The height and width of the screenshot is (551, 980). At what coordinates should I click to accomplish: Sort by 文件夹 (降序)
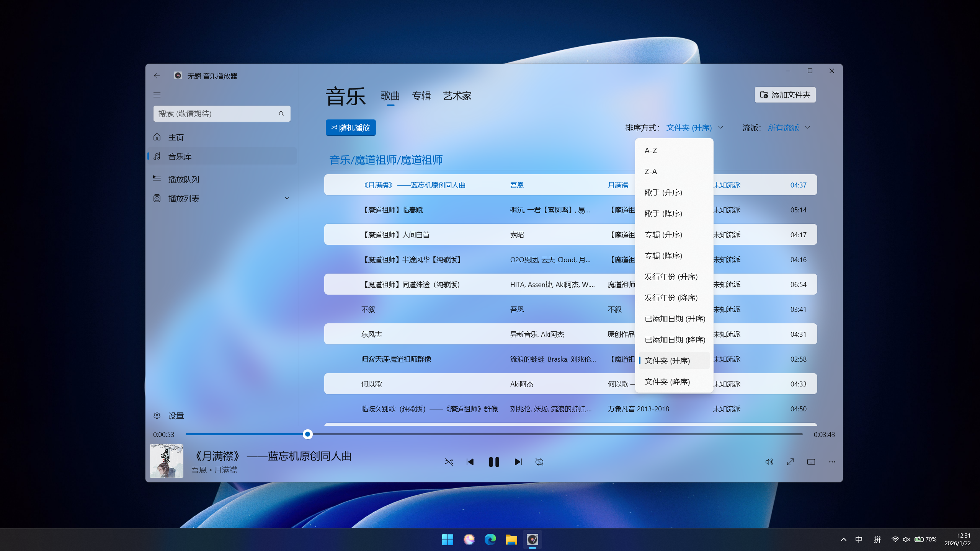pyautogui.click(x=674, y=382)
